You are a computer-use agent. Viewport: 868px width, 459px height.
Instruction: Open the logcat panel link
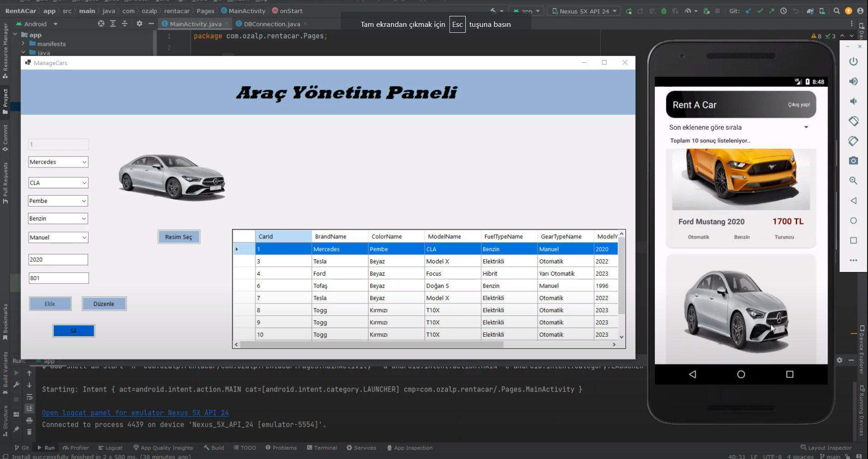tap(135, 413)
